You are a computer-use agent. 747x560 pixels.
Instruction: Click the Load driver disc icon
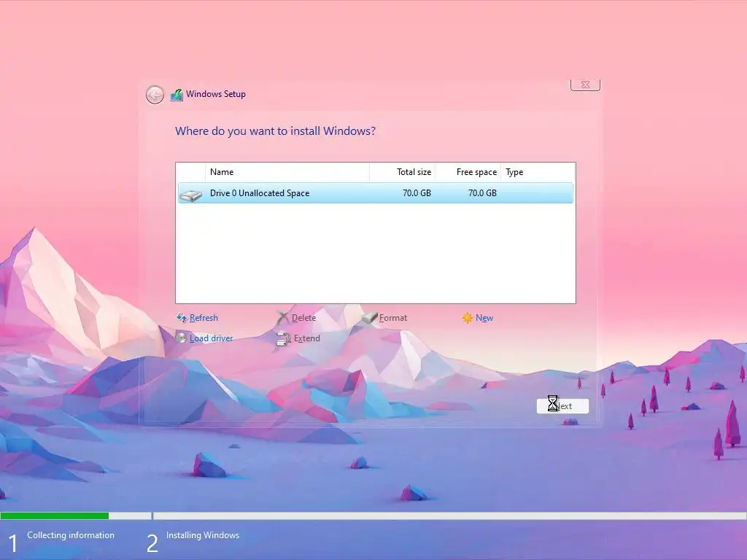click(x=181, y=338)
